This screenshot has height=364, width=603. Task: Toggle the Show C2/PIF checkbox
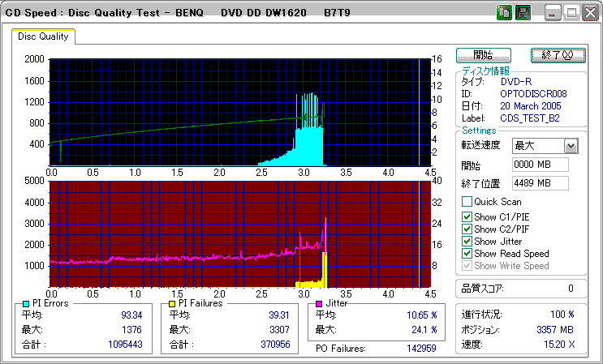[x=467, y=229]
